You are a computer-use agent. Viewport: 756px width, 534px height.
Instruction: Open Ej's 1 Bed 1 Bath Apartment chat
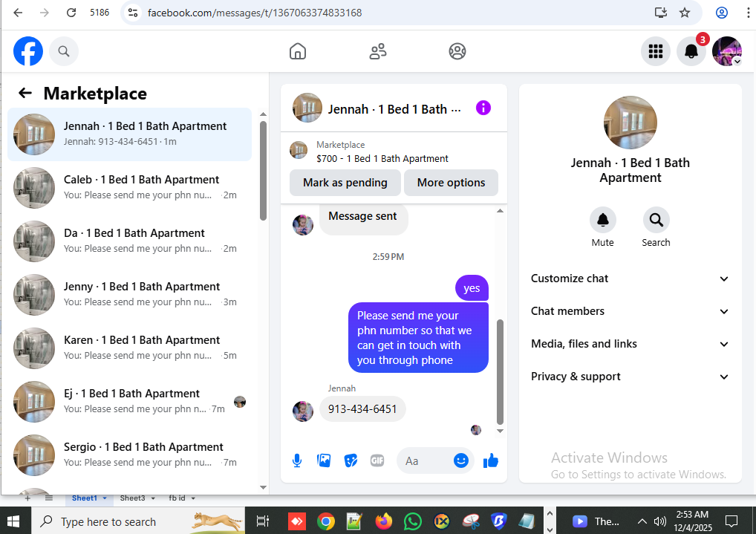[129, 402]
